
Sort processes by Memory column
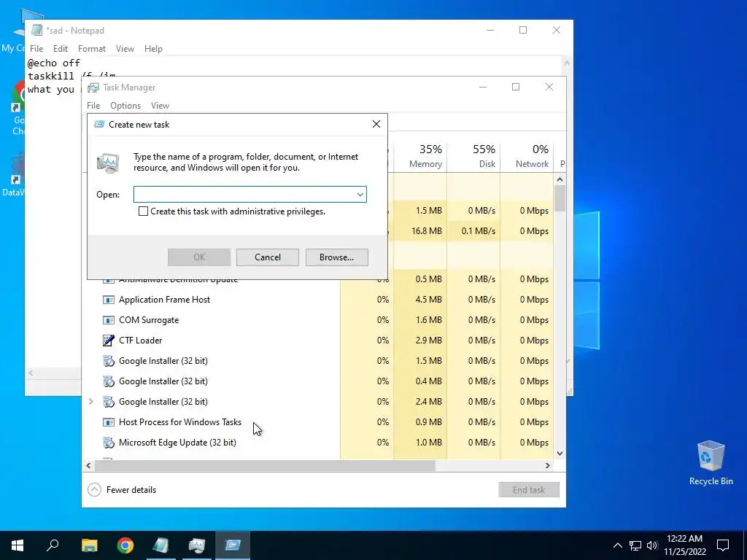(x=420, y=156)
